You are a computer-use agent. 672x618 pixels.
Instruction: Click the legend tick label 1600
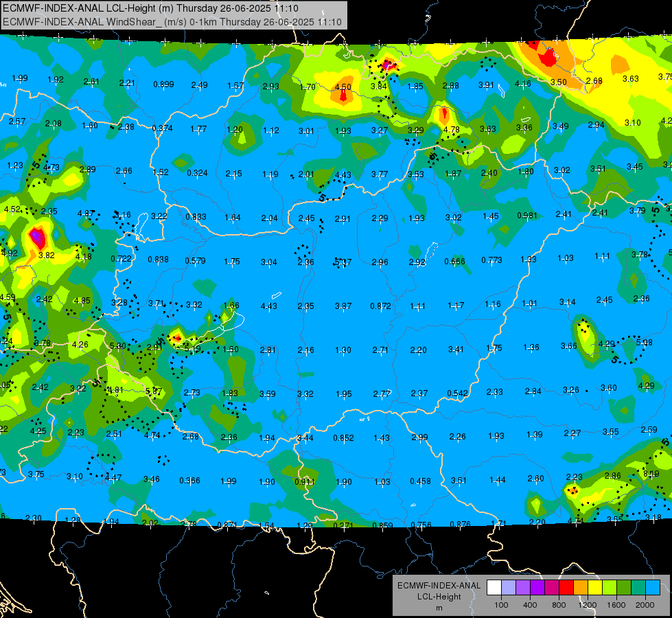[x=616, y=605]
